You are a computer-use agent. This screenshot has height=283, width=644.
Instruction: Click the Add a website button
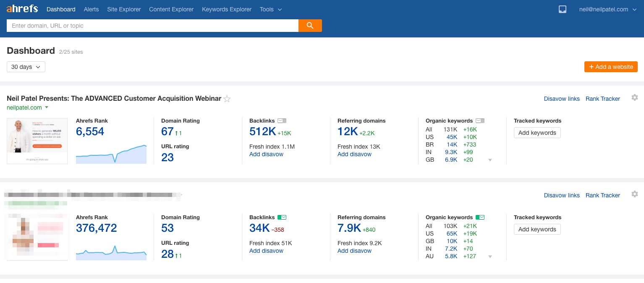pos(611,67)
